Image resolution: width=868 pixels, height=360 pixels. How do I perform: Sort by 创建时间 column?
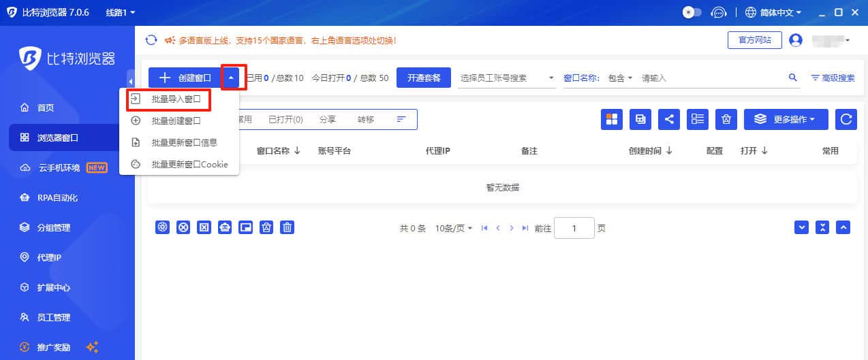tap(650, 151)
